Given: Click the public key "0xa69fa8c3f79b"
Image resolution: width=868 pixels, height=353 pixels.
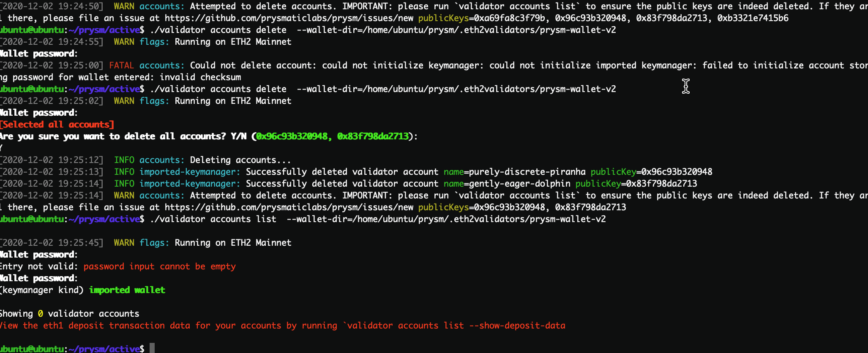Looking at the screenshot, I should (510, 18).
